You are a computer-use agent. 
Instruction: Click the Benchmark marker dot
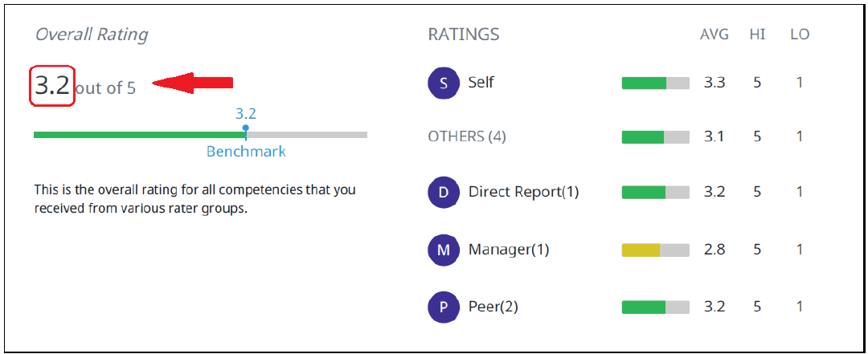[x=246, y=128]
